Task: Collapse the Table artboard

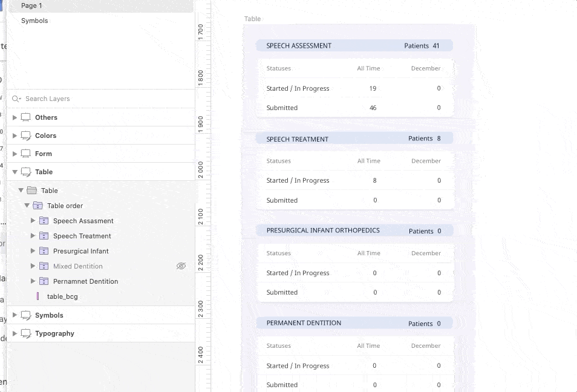Action: point(15,172)
